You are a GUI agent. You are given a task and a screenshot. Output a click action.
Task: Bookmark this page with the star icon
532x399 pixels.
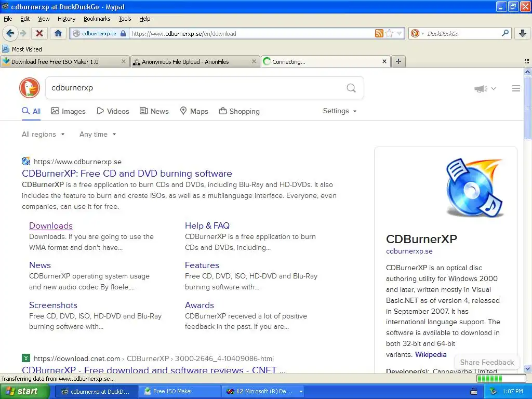tap(389, 33)
